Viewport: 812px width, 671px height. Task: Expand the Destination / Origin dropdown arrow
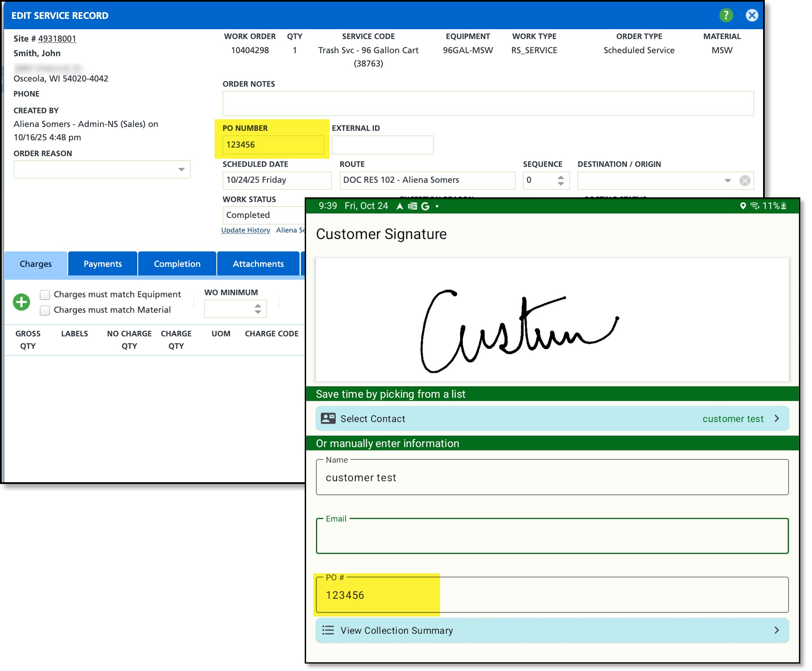tap(728, 181)
